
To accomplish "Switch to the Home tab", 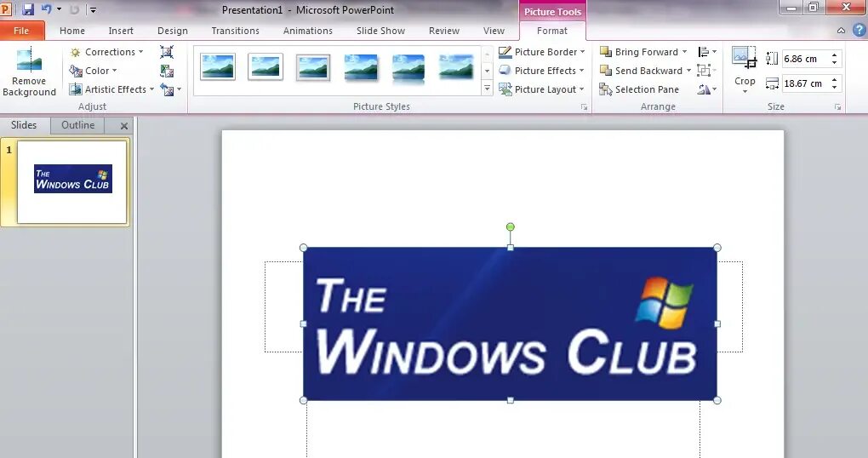I will click(x=72, y=31).
